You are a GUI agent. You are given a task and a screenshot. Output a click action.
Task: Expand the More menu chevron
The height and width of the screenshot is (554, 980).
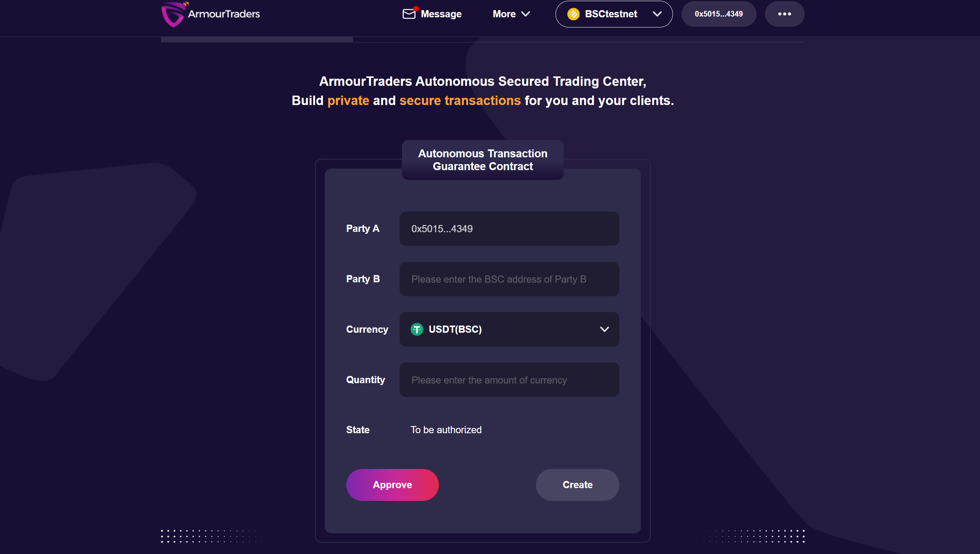(x=525, y=14)
